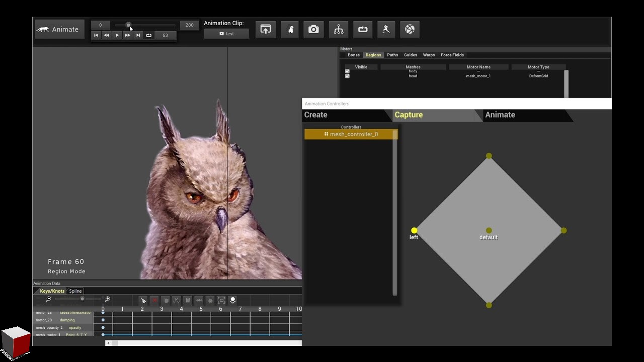
Task: Click the current frame field showing 63
Action: (165, 35)
